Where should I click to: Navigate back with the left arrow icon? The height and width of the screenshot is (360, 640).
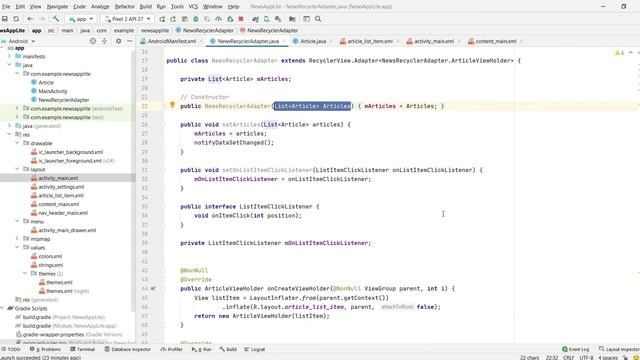30,19
